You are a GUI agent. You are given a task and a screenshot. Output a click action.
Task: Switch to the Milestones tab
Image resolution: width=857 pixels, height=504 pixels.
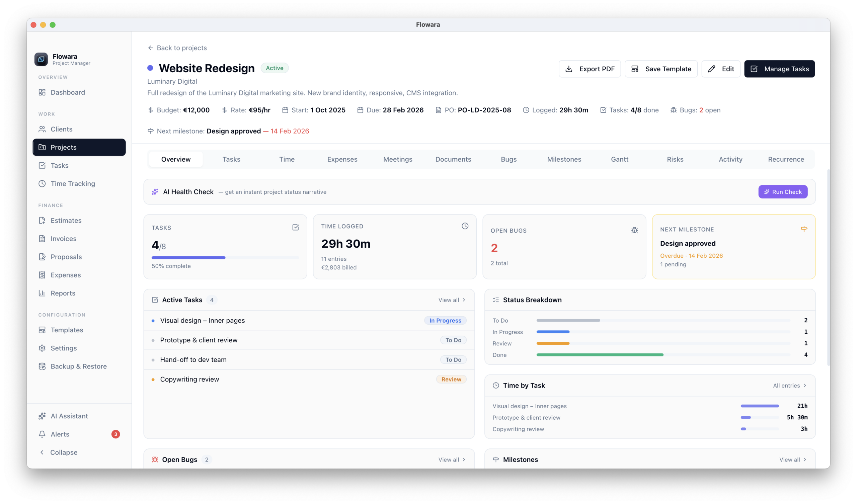(x=564, y=159)
